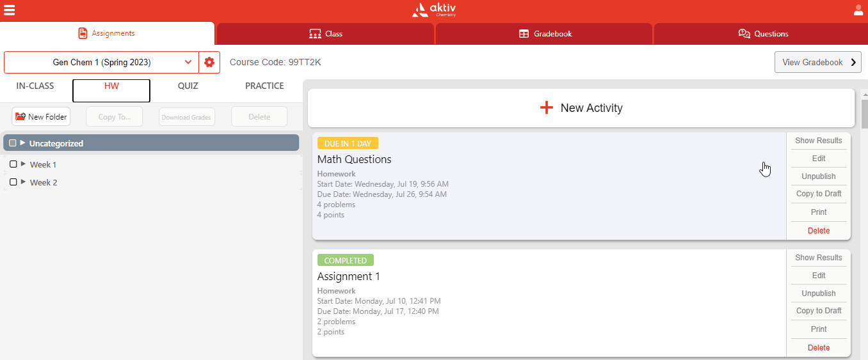Delete the Assignment 1 activity
The width and height of the screenshot is (868, 360).
(x=818, y=348)
